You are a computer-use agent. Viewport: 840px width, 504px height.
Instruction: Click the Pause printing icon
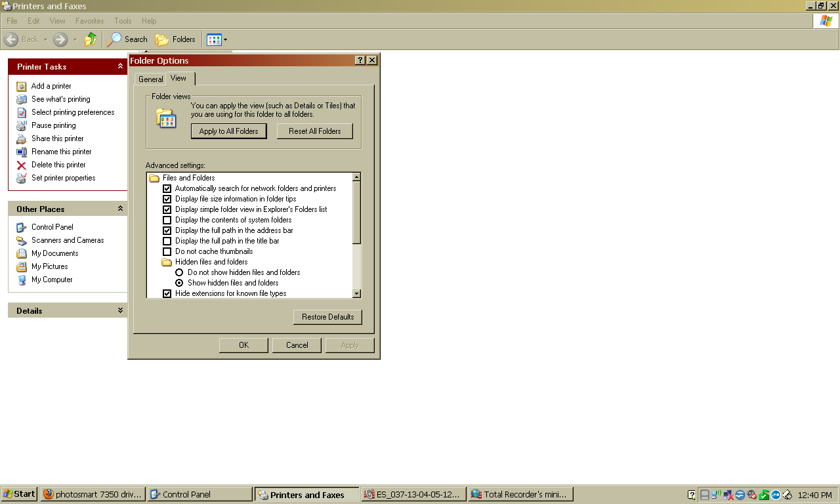coord(22,125)
